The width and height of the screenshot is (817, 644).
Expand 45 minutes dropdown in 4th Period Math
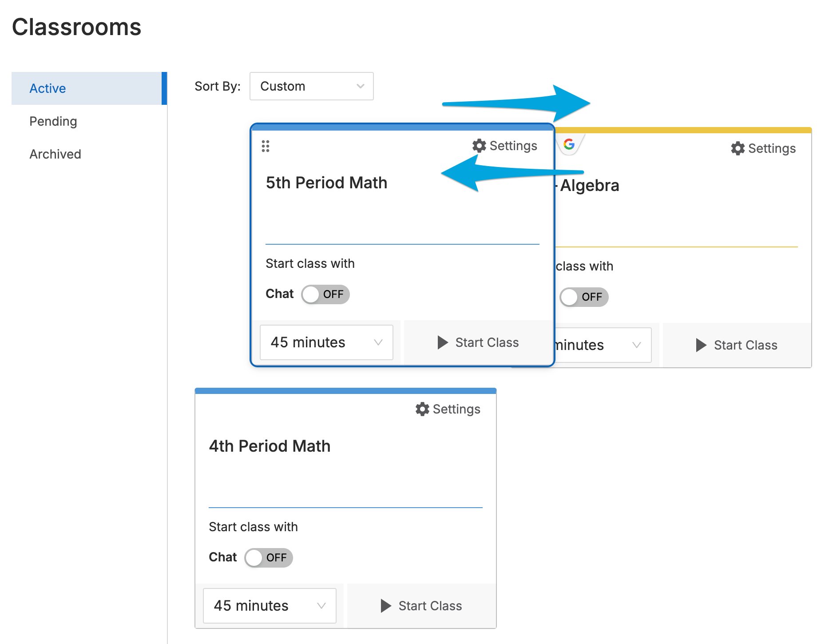click(270, 606)
